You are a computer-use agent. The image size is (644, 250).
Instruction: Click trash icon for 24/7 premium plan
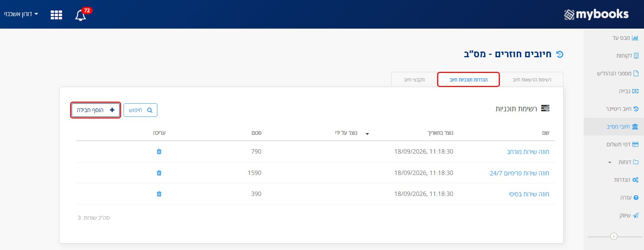coord(159,173)
